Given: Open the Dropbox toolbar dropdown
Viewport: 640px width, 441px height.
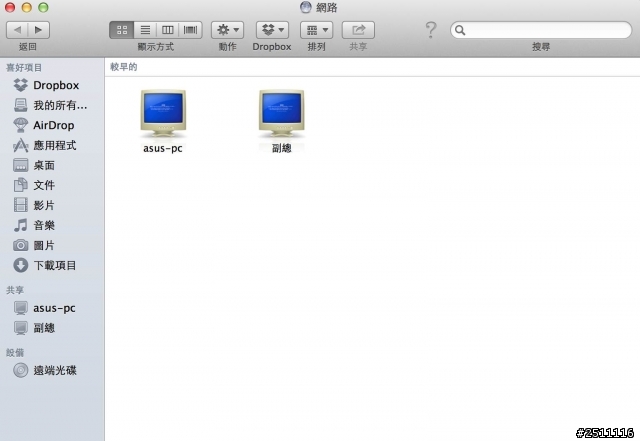Looking at the screenshot, I should [272, 30].
